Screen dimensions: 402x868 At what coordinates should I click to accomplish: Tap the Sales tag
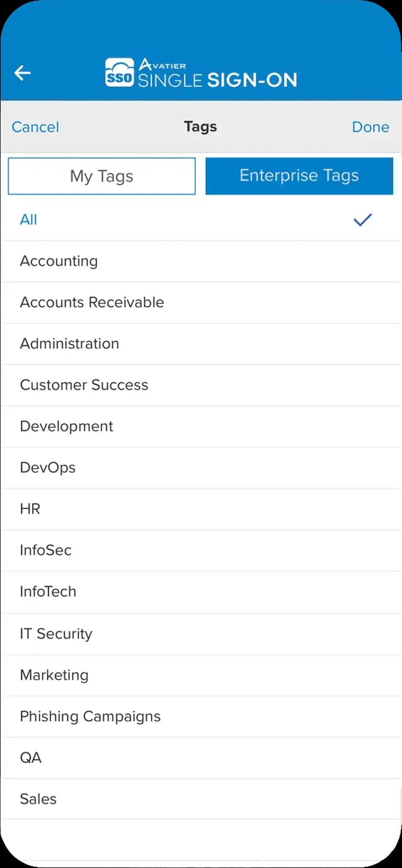[38, 799]
